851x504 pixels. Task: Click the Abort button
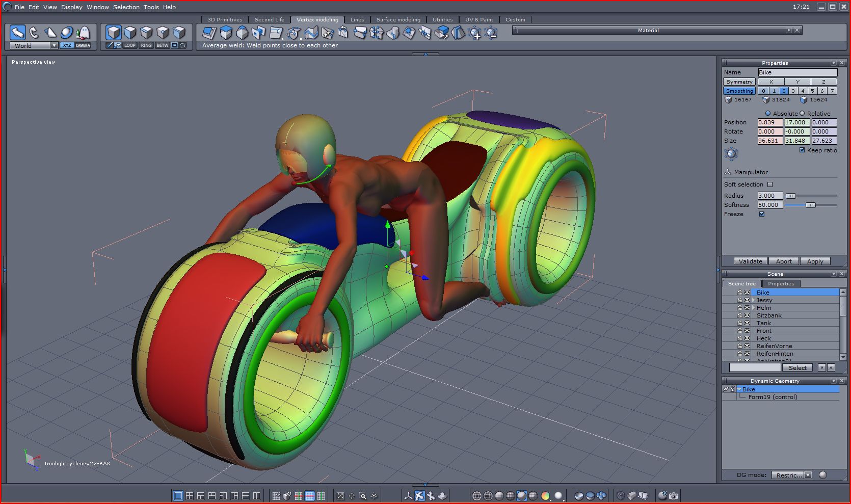[x=784, y=261]
